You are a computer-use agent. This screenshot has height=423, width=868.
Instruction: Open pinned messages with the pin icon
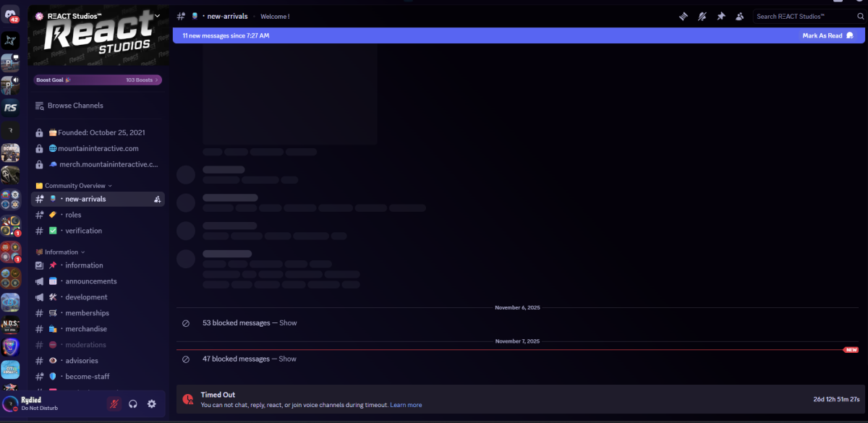coord(720,16)
